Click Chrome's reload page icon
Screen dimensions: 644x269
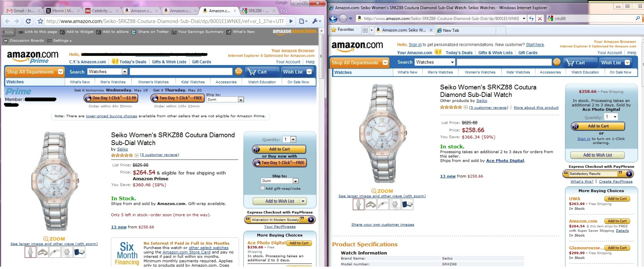pyautogui.click(x=28, y=21)
